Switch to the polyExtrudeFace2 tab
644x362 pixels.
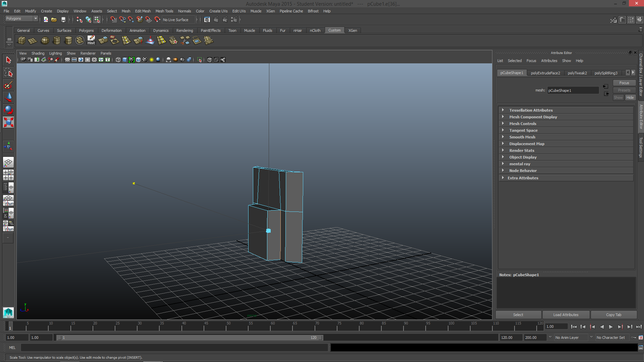point(546,73)
